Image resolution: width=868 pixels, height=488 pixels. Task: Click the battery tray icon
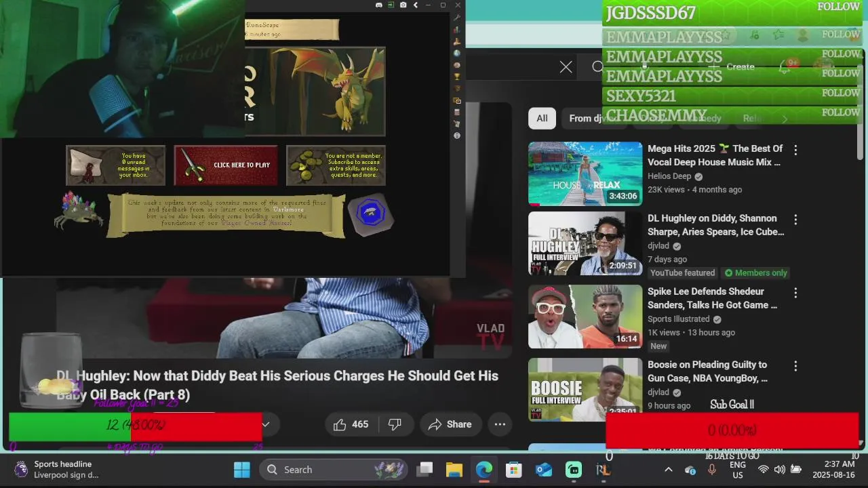click(x=796, y=470)
